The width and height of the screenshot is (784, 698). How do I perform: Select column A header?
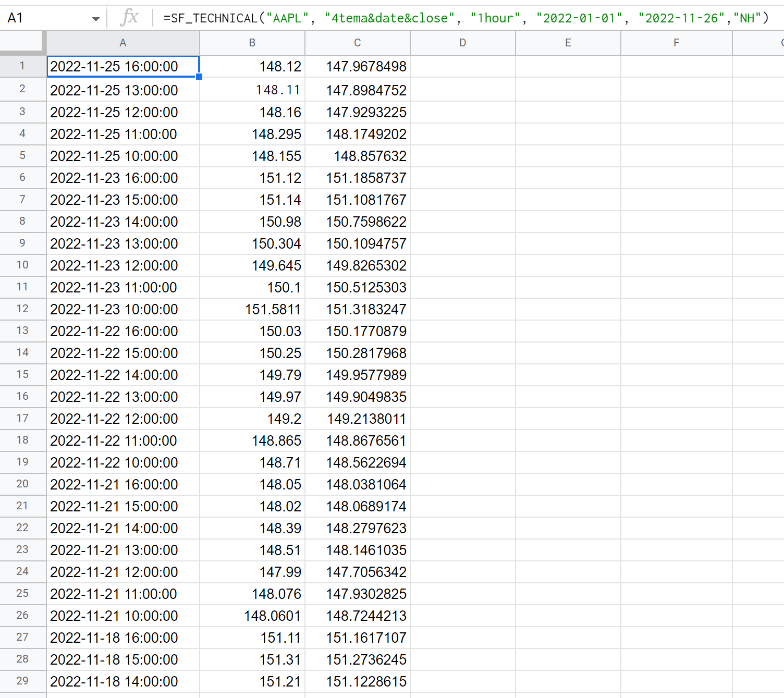123,43
